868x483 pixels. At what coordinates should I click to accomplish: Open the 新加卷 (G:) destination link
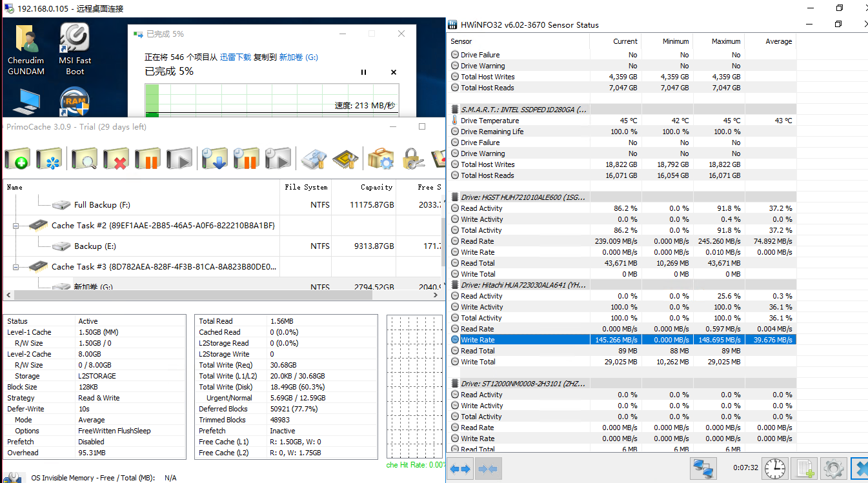[x=298, y=57]
